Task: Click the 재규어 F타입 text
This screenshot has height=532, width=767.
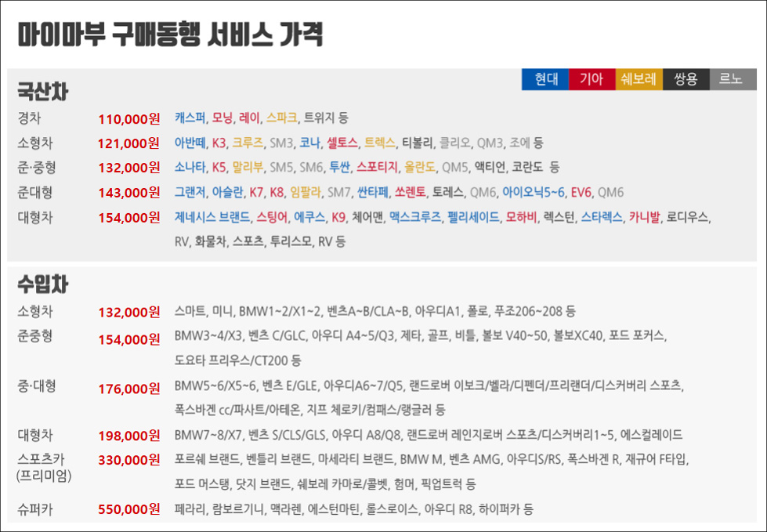Action: point(657,460)
